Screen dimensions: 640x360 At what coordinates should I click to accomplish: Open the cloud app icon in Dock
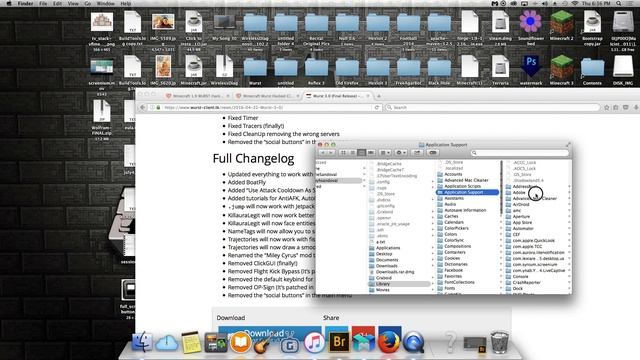167,342
